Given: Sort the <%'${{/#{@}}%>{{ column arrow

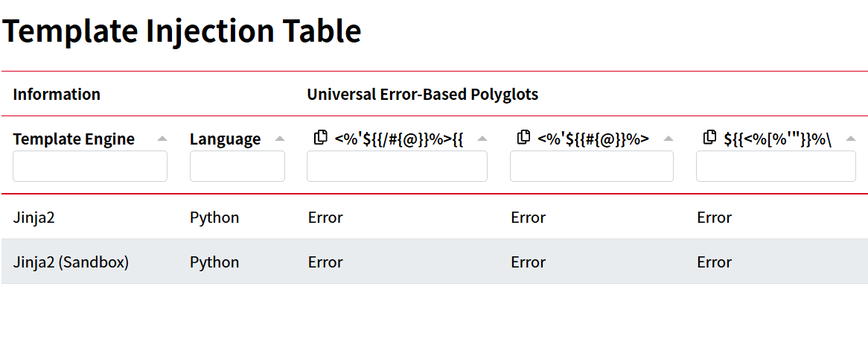Looking at the screenshot, I should click(482, 139).
